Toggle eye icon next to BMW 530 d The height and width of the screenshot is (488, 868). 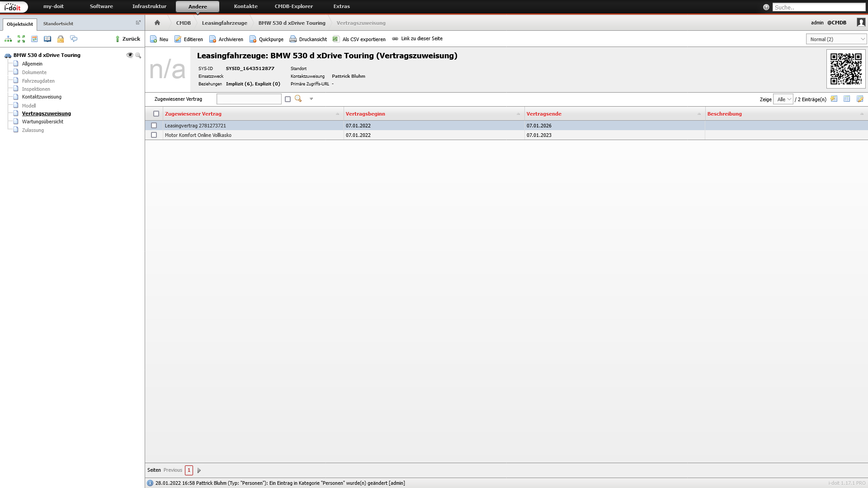[130, 55]
